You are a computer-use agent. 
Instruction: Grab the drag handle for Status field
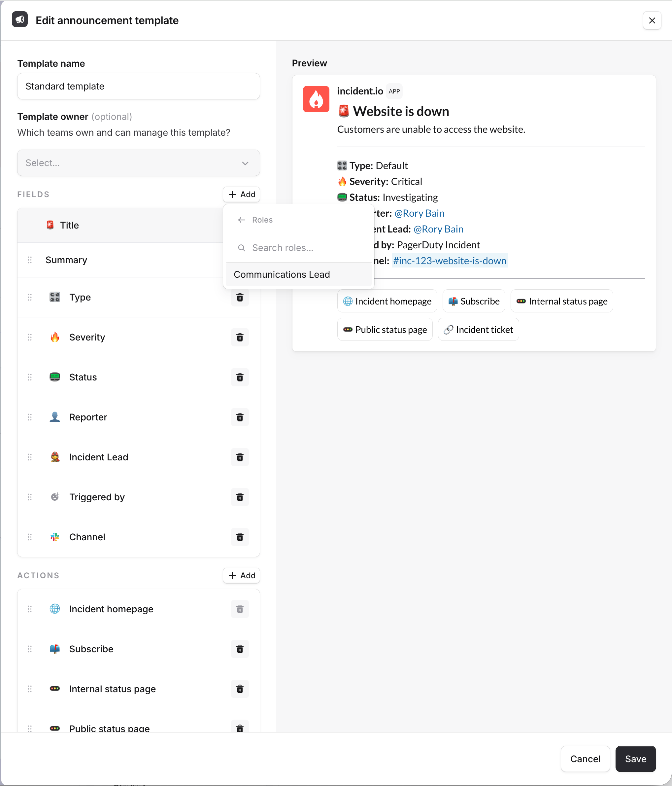[30, 377]
